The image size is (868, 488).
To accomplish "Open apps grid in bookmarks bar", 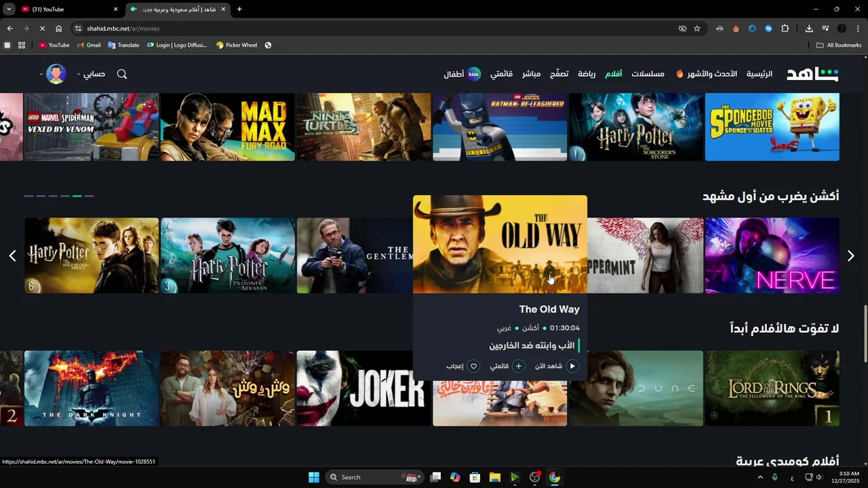I will click(x=22, y=45).
